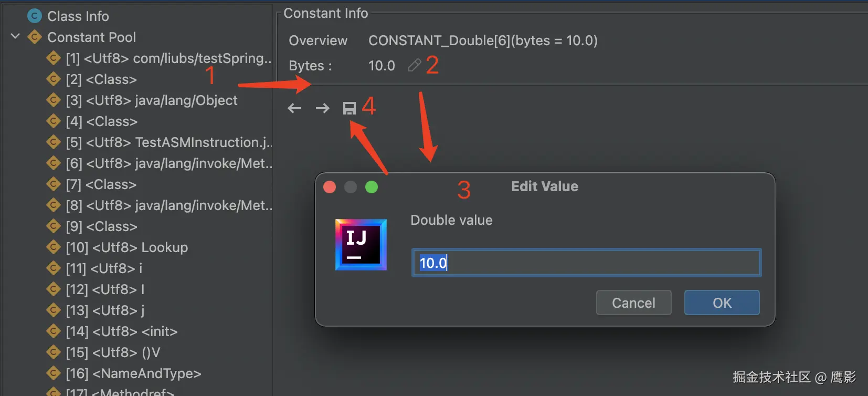The height and width of the screenshot is (396, 868).
Task: Select entry [15] Utf8 ()V
Action: [113, 352]
